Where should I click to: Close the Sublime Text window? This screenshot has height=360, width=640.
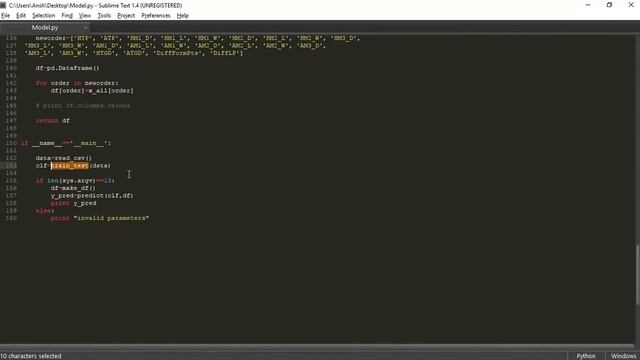pos(631,5)
